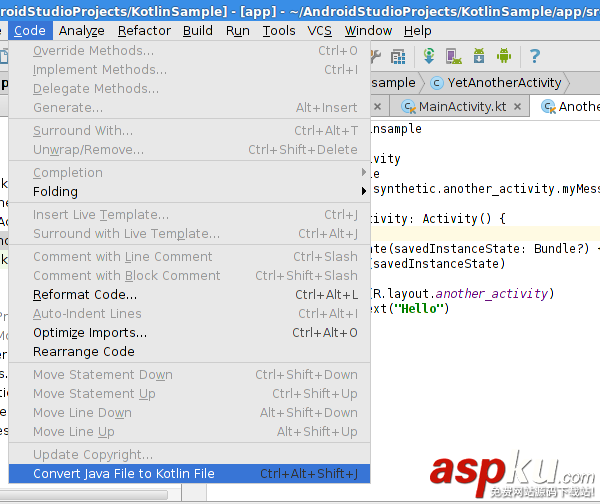The image size is (600, 504).
Task: Open SDK Manager toolbar icon
Action: pyautogui.click(x=479, y=56)
